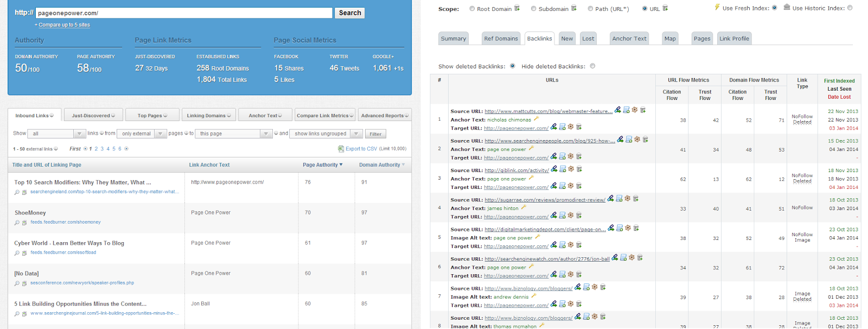This screenshot has height=329, width=868.
Task: Select the Path (URL*) scope radio
Action: (590, 9)
